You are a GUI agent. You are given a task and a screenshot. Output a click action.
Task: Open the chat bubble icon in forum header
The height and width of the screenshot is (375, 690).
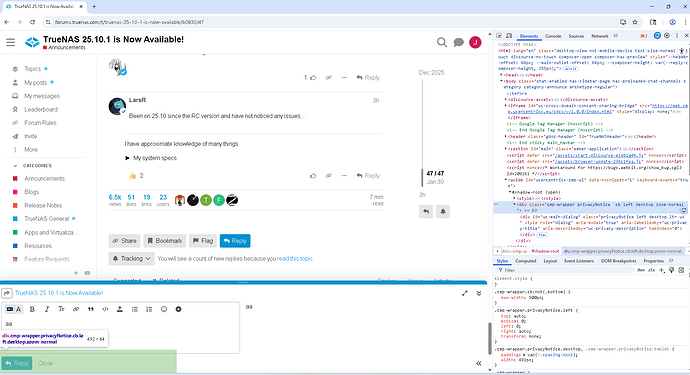point(459,42)
